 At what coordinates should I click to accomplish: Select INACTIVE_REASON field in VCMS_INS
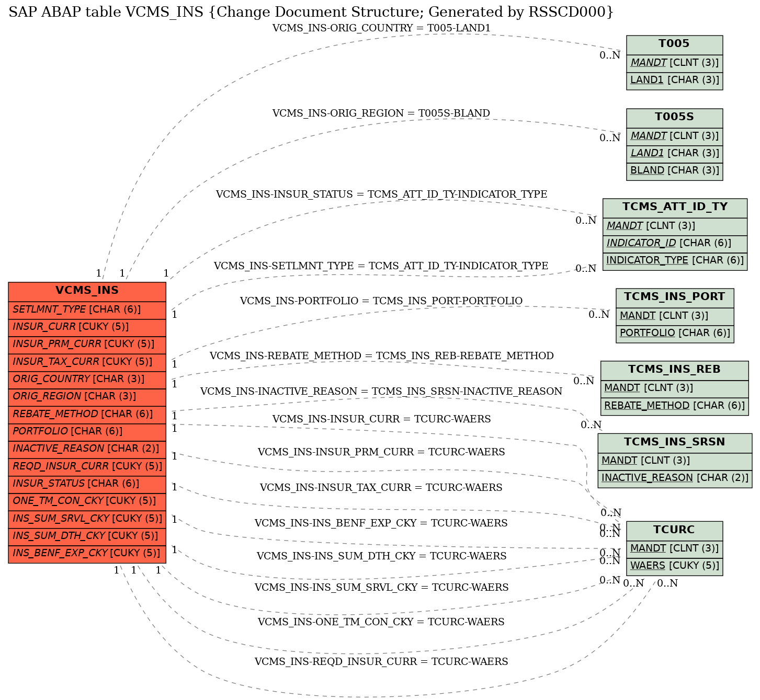pyautogui.click(x=87, y=450)
